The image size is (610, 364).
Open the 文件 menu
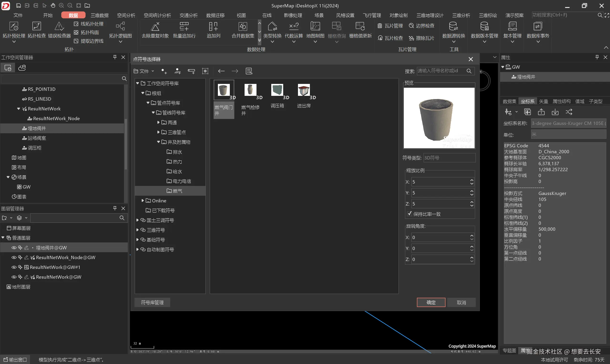(x=18, y=15)
